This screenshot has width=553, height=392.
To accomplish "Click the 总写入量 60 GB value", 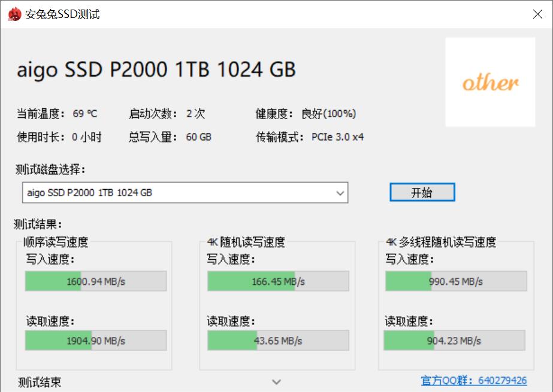I will pyautogui.click(x=200, y=136).
